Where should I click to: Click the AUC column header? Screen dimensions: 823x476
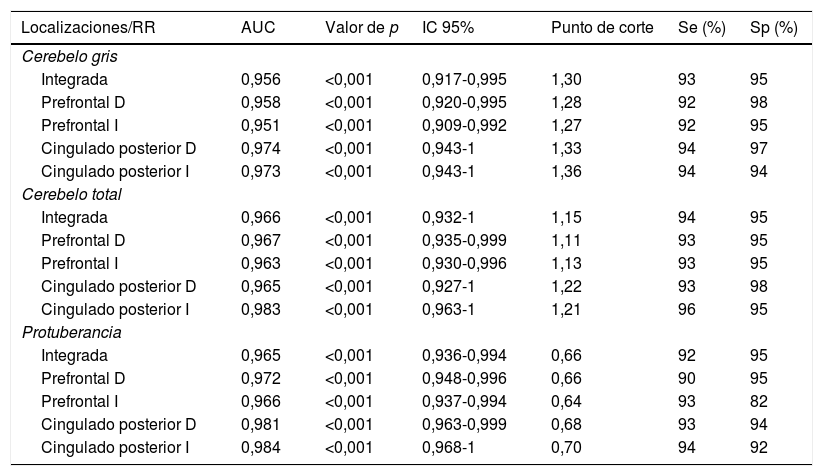click(257, 27)
